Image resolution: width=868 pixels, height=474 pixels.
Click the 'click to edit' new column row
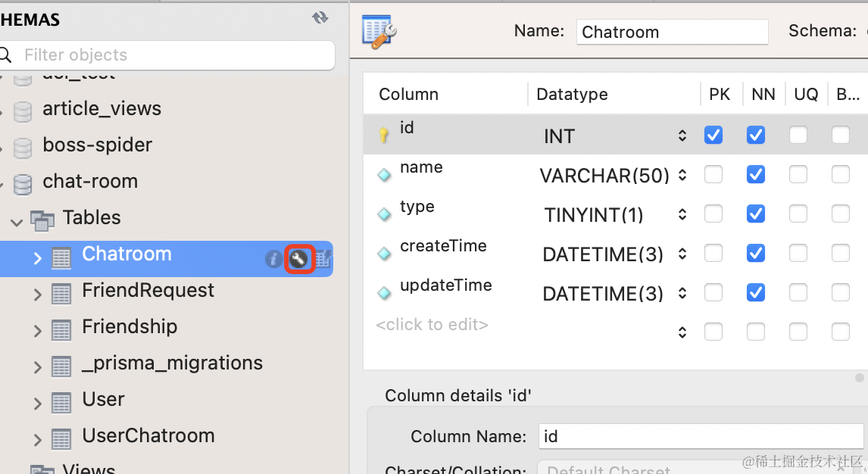pyautogui.click(x=432, y=325)
